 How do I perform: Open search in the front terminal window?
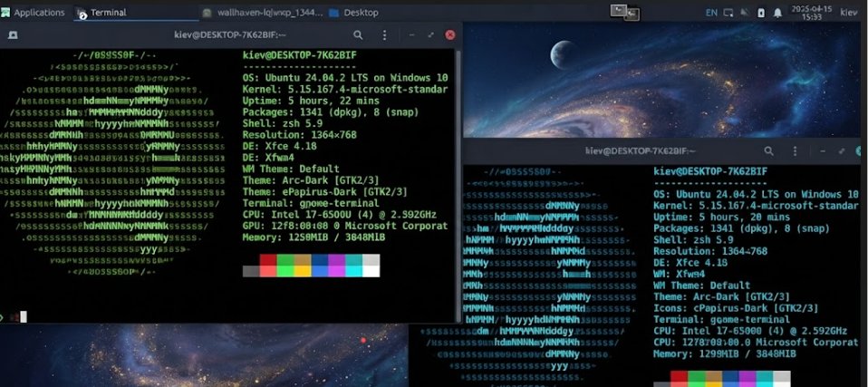coord(358,34)
